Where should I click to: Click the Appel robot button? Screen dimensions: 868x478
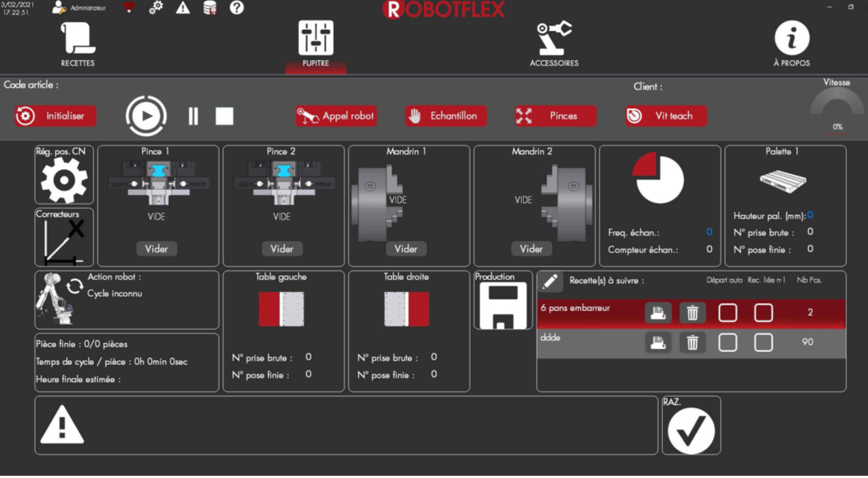(x=336, y=116)
